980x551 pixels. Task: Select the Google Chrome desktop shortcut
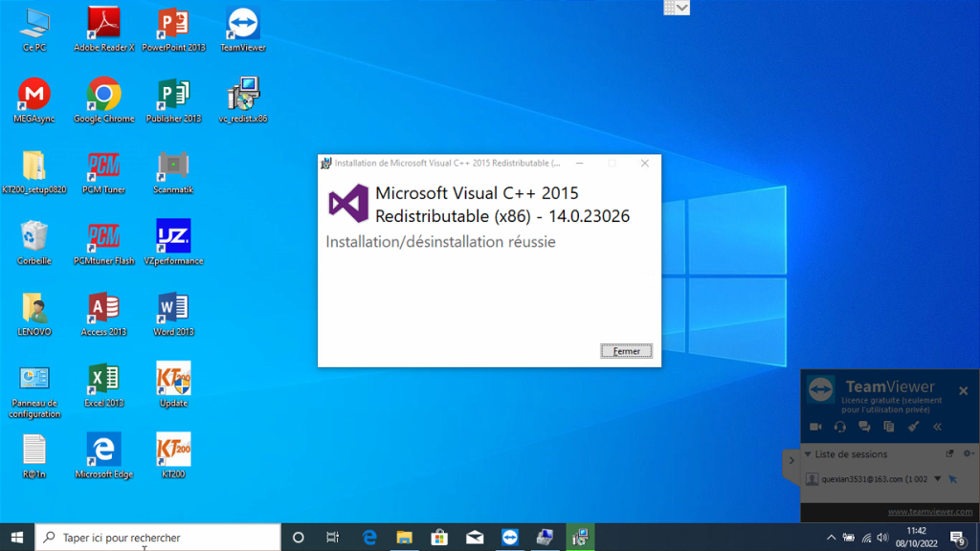tap(103, 100)
